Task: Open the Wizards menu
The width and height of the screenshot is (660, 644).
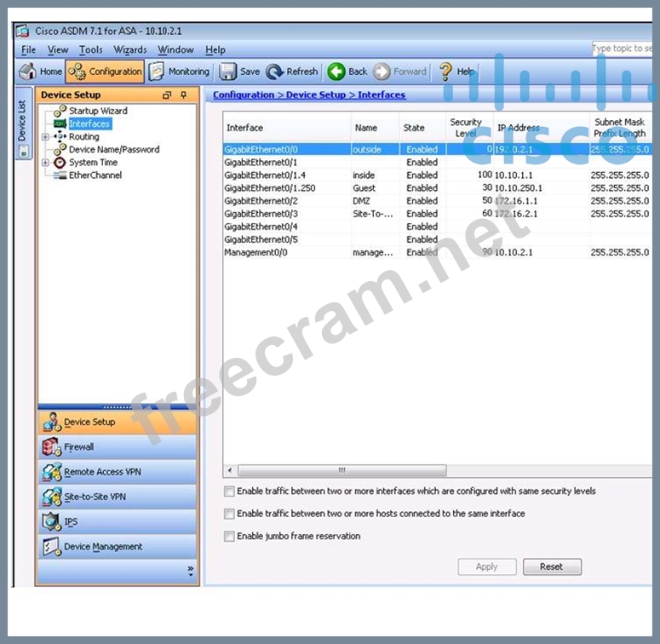Action: coord(130,50)
